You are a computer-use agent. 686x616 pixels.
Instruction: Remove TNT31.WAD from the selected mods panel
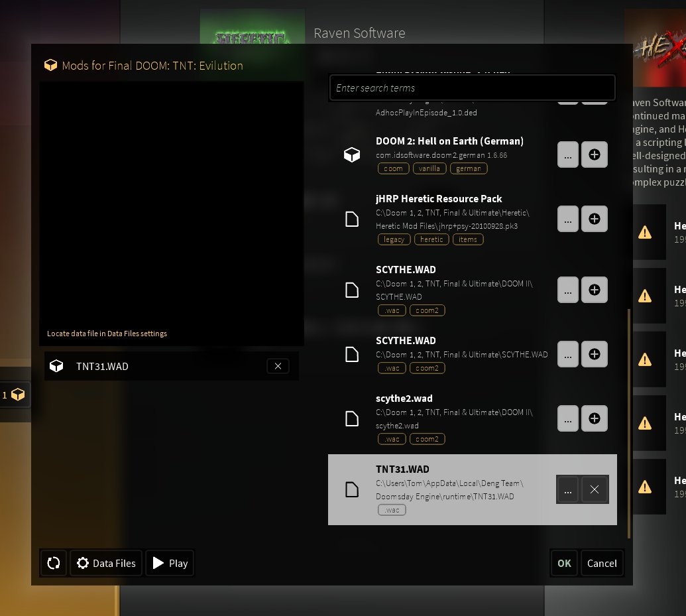(x=278, y=366)
